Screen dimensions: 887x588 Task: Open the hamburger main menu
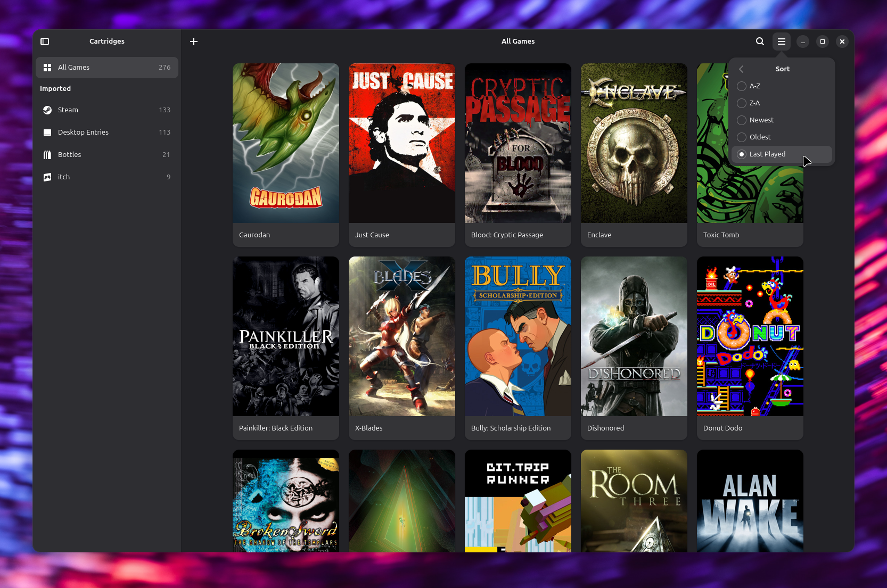click(x=781, y=42)
